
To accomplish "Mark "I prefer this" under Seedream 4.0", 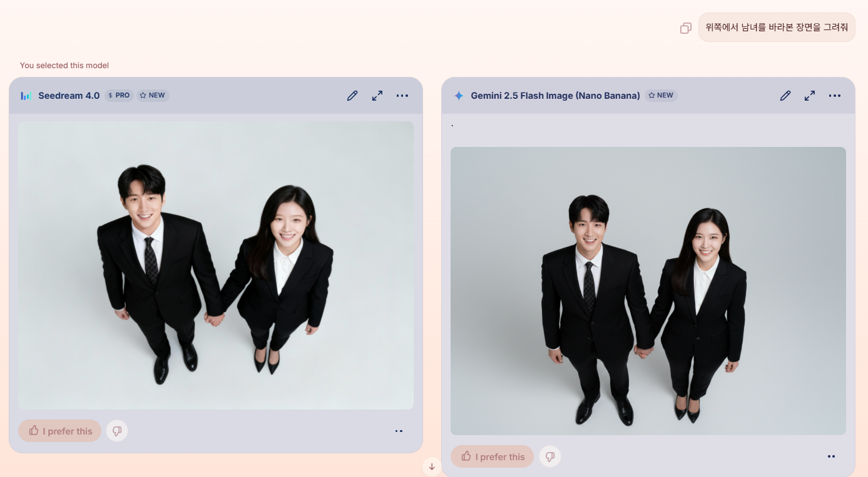I will point(60,431).
